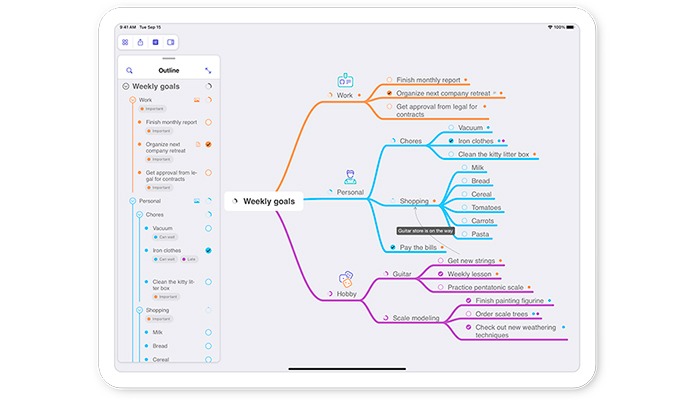
Task: Select Check out new weathering techniques node
Action: 516,331
